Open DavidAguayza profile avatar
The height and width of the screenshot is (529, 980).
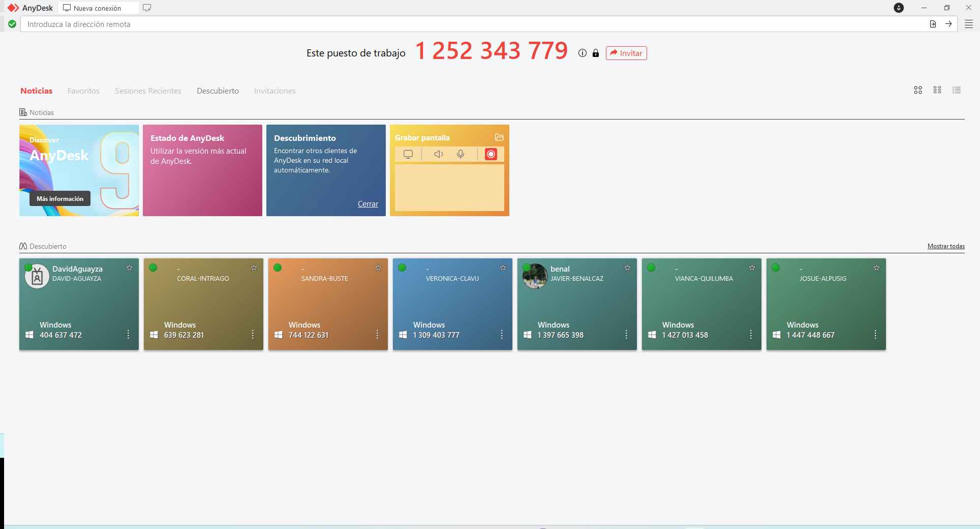[37, 276]
